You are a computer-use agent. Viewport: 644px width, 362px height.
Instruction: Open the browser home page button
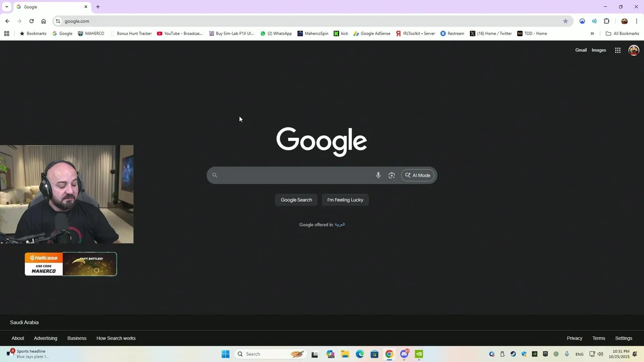coord(43,21)
